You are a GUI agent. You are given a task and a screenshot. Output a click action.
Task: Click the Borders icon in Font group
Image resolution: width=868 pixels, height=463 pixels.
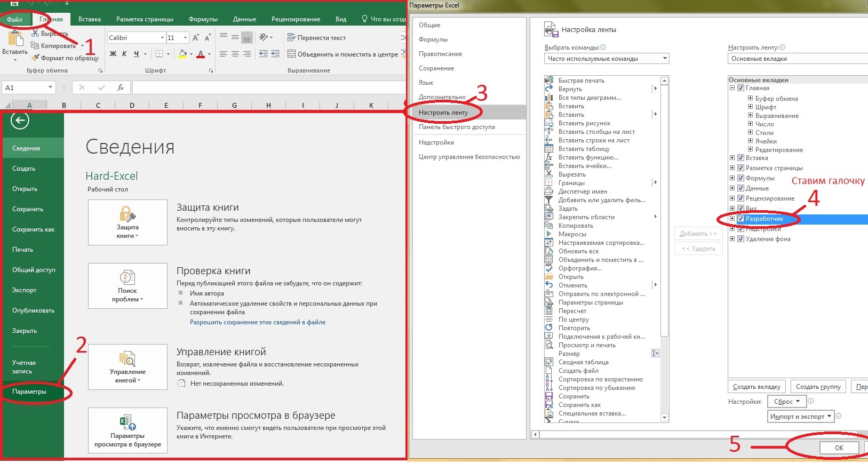[159, 54]
